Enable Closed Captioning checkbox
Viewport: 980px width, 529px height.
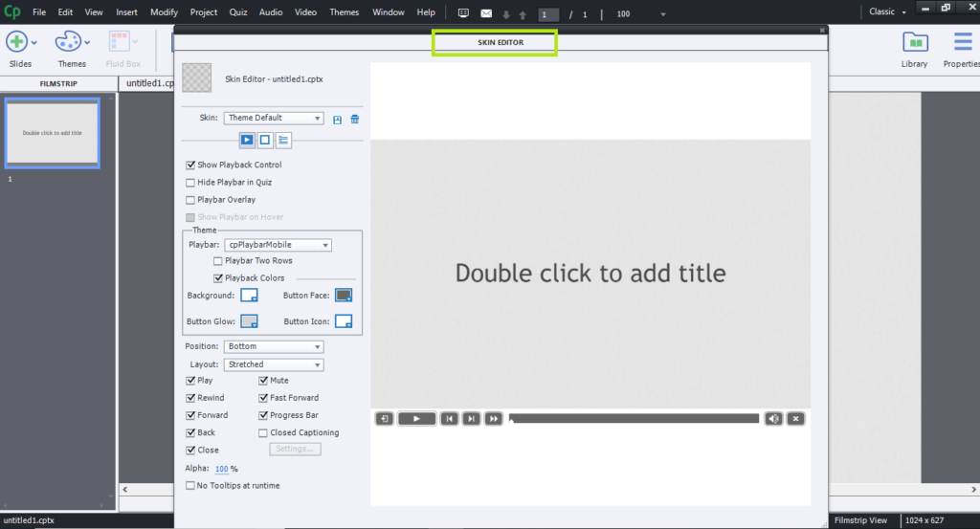point(263,432)
